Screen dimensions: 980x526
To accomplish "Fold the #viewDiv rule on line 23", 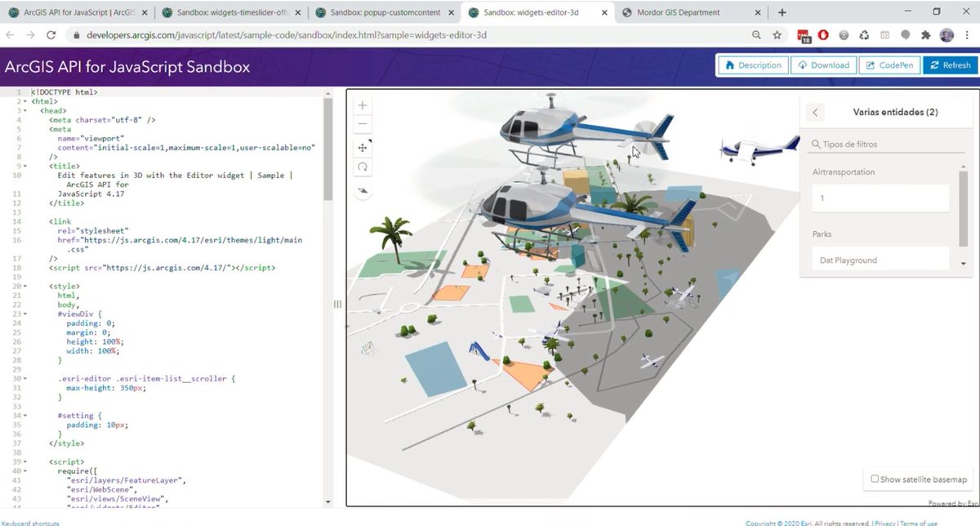I will click(x=26, y=314).
